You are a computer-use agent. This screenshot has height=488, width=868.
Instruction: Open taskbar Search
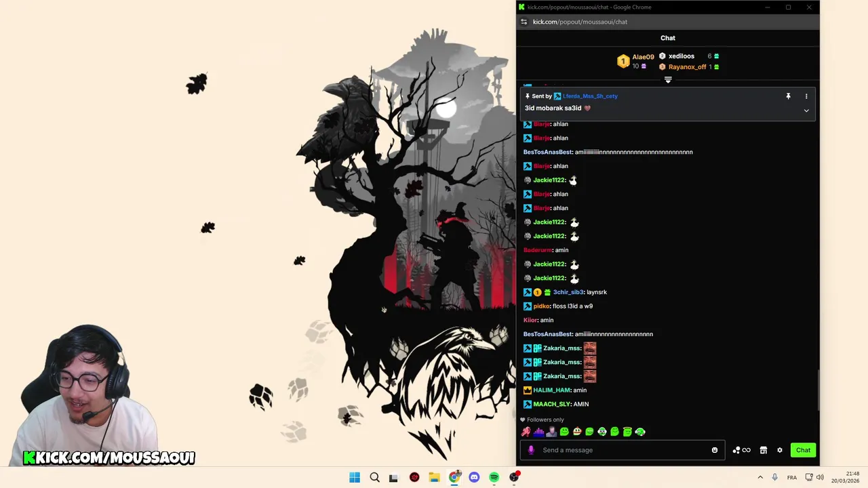coord(374,477)
